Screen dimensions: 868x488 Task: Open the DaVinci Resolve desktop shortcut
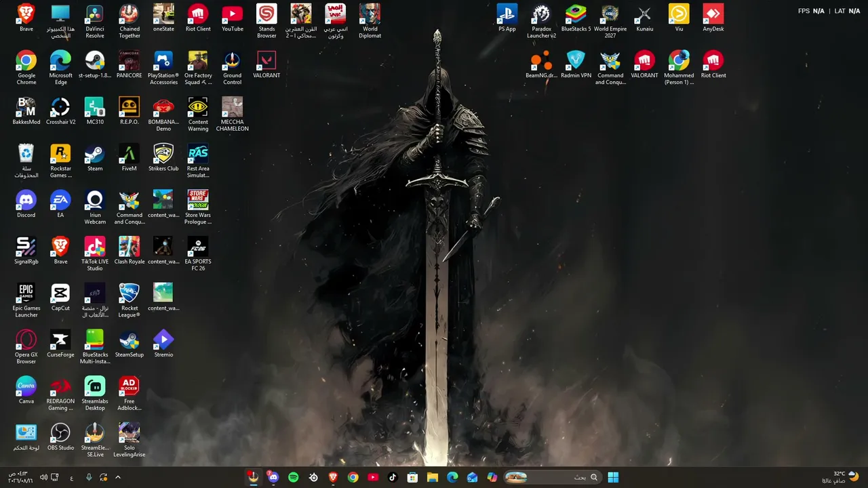(95, 22)
